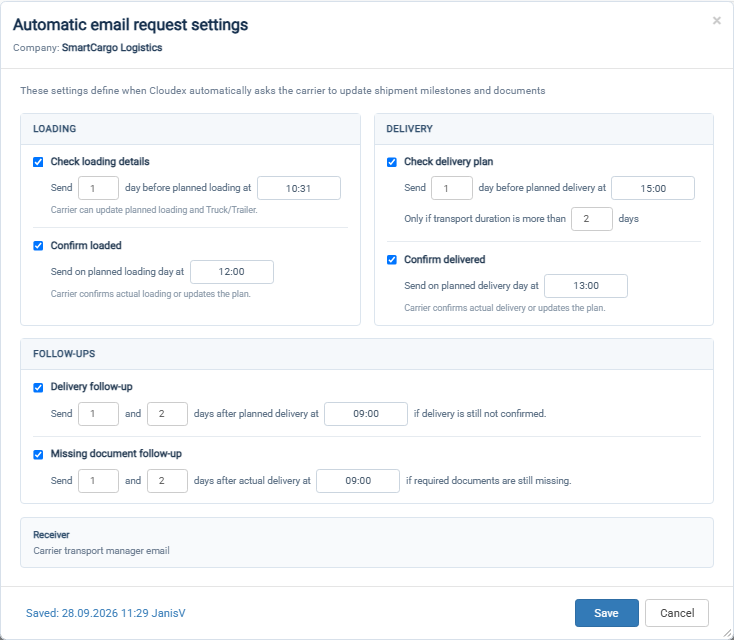Click the Saved: 28.09.2026 11:29 JanisV text
Screen dimensions: 734x640
click(x=106, y=613)
